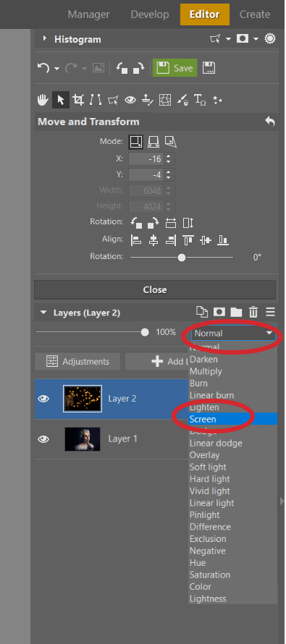The height and width of the screenshot is (644, 286).
Task: Open layer Adjustments
Action: click(77, 361)
